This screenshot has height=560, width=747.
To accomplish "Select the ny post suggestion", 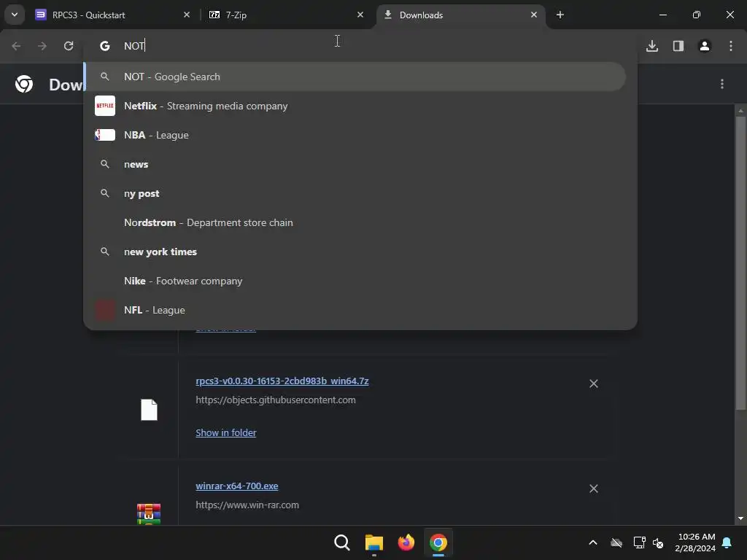I will [x=355, y=193].
